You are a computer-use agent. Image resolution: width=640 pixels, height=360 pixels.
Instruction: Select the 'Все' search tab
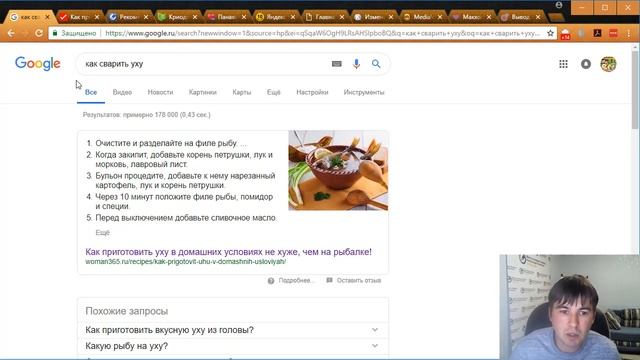[91, 92]
